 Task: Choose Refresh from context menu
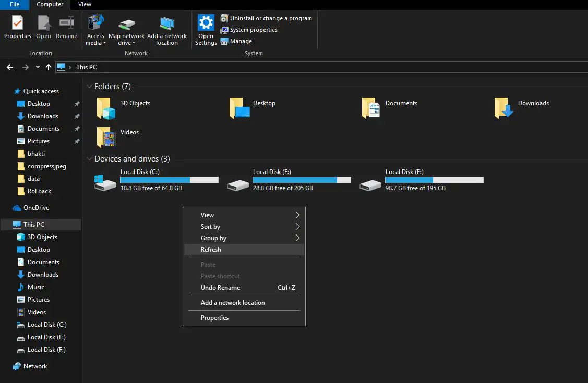(x=244, y=250)
